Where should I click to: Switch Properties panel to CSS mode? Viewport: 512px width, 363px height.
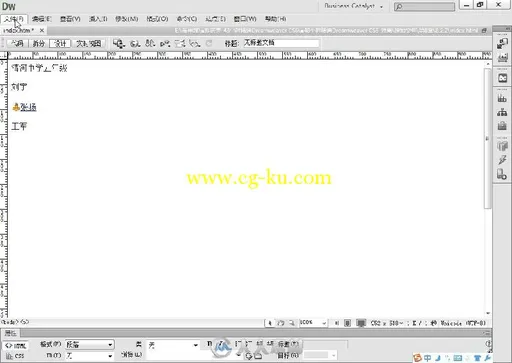click(15, 356)
